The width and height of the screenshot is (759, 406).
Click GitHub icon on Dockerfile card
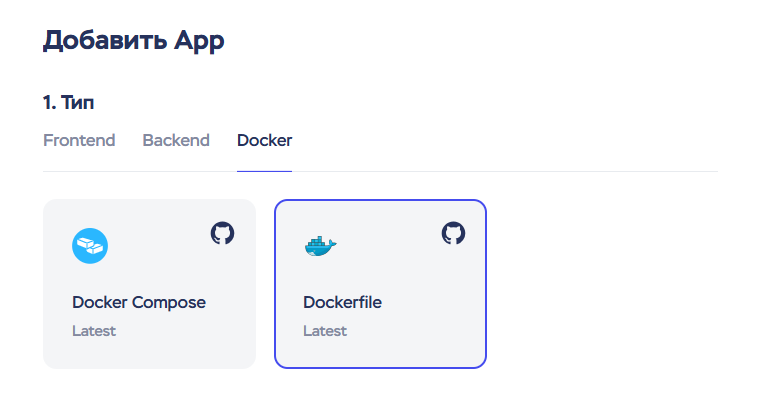coord(453,233)
